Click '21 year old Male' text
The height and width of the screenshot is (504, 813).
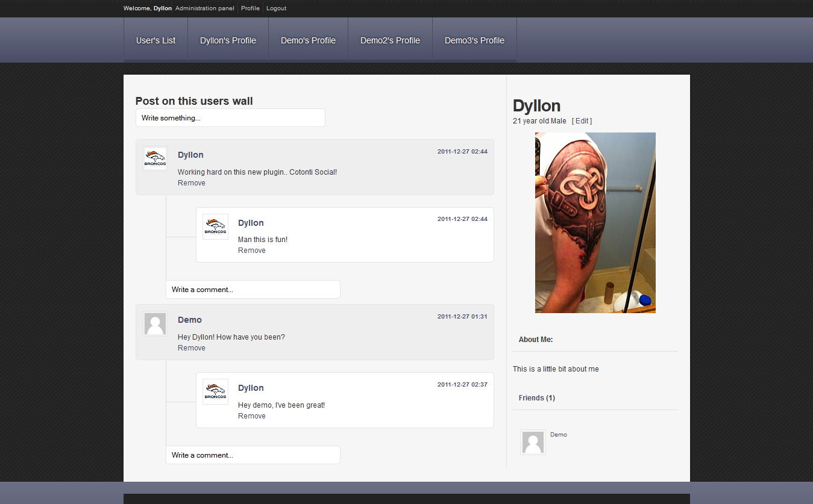(x=539, y=121)
